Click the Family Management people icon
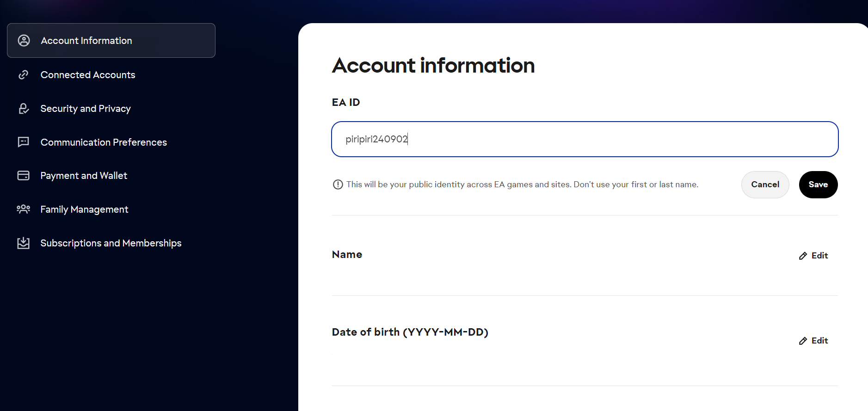 (x=24, y=209)
